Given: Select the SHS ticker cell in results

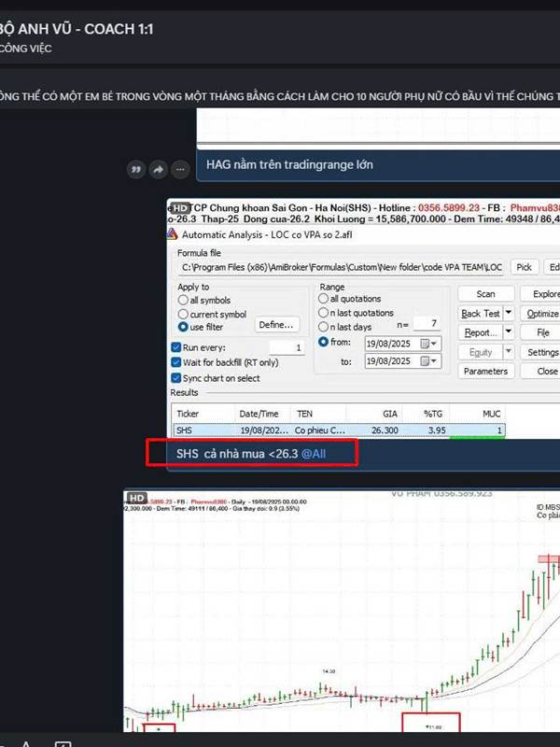Looking at the screenshot, I should (x=204, y=430).
